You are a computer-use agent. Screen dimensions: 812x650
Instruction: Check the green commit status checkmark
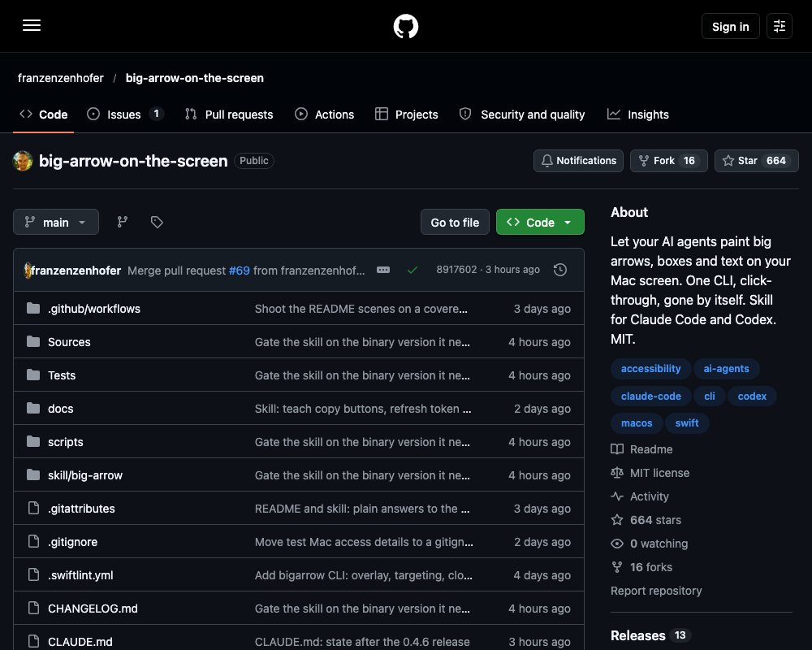(412, 270)
